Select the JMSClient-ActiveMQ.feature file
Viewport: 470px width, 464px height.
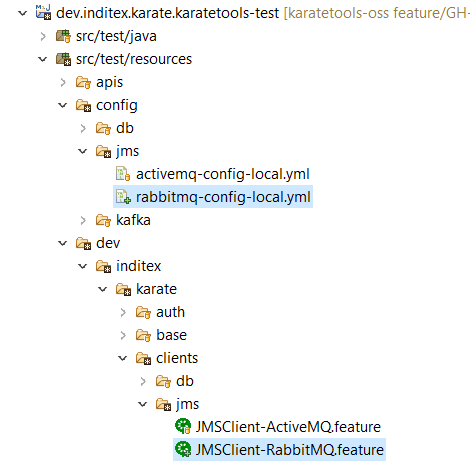(x=288, y=427)
